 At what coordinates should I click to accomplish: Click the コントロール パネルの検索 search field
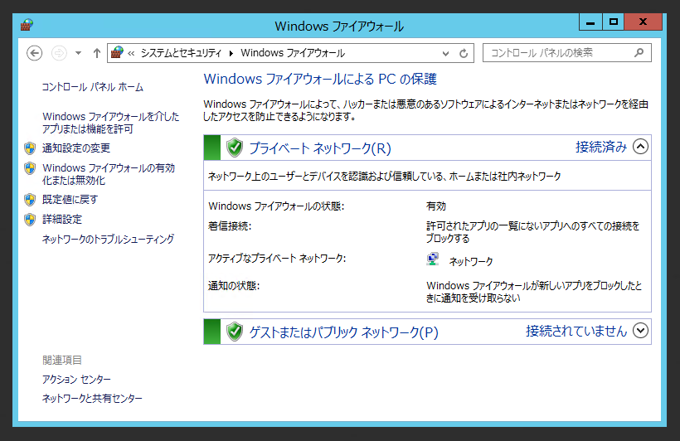[x=567, y=53]
